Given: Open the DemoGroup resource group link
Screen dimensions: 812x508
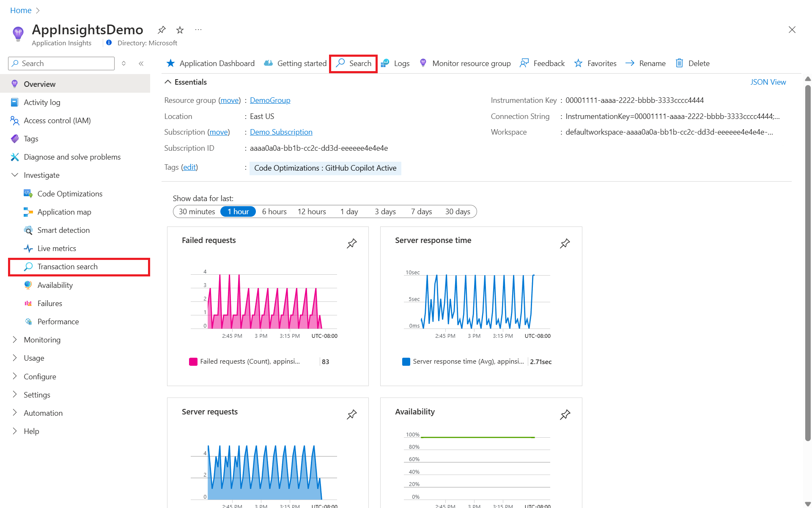Looking at the screenshot, I should [x=270, y=100].
